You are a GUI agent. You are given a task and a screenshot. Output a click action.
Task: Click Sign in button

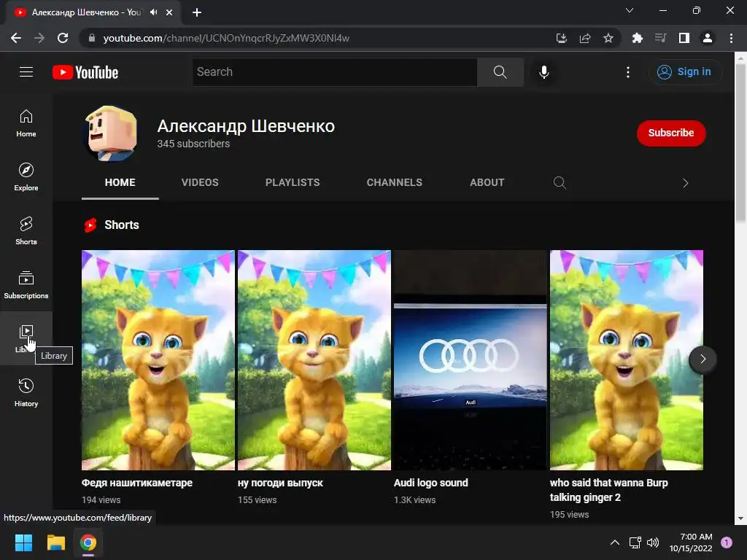point(685,72)
